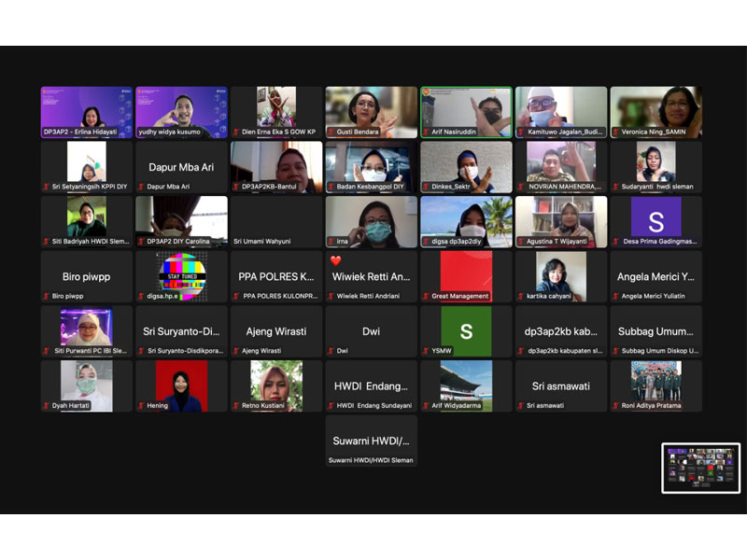Click the red heart reaction on Wiwiek Retti's tile
Image resolution: width=747 pixels, height=560 pixels.
335,261
